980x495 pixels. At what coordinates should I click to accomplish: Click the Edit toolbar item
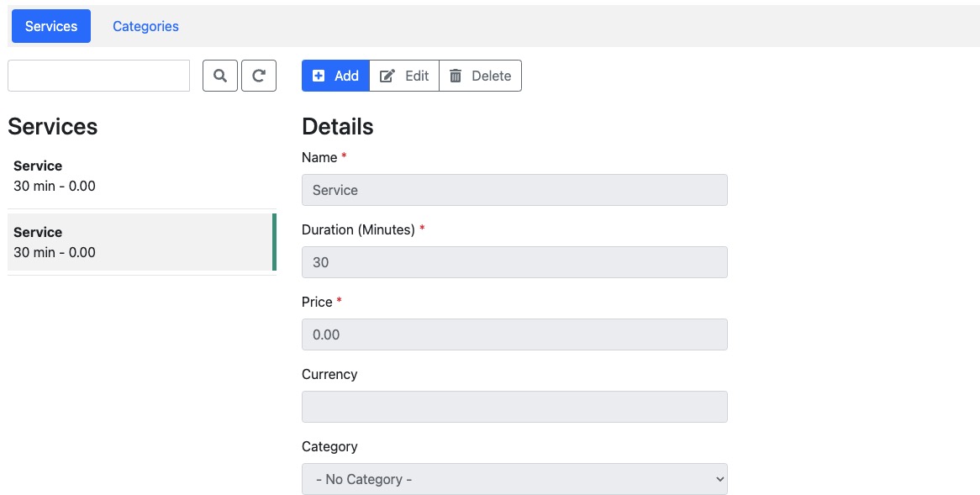[404, 76]
